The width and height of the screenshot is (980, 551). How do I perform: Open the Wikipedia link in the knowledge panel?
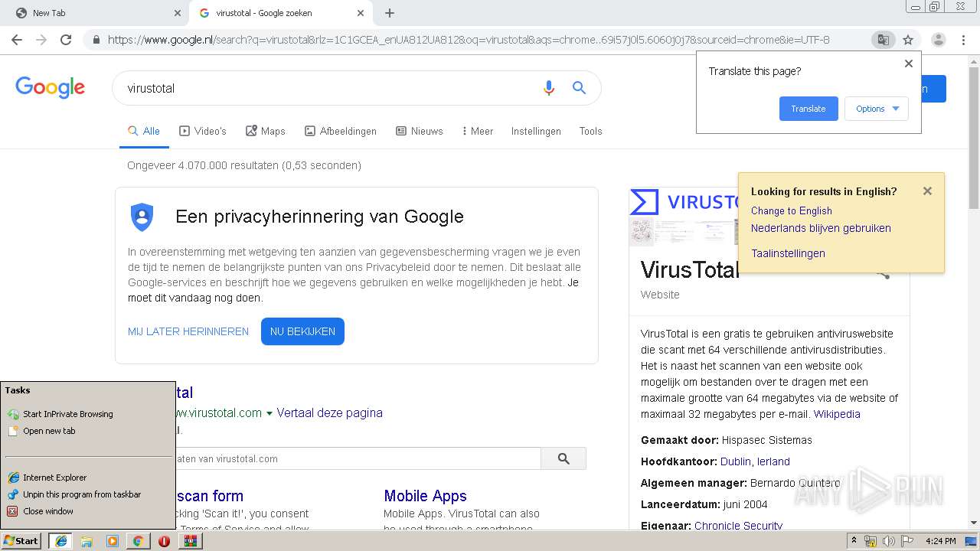point(837,414)
